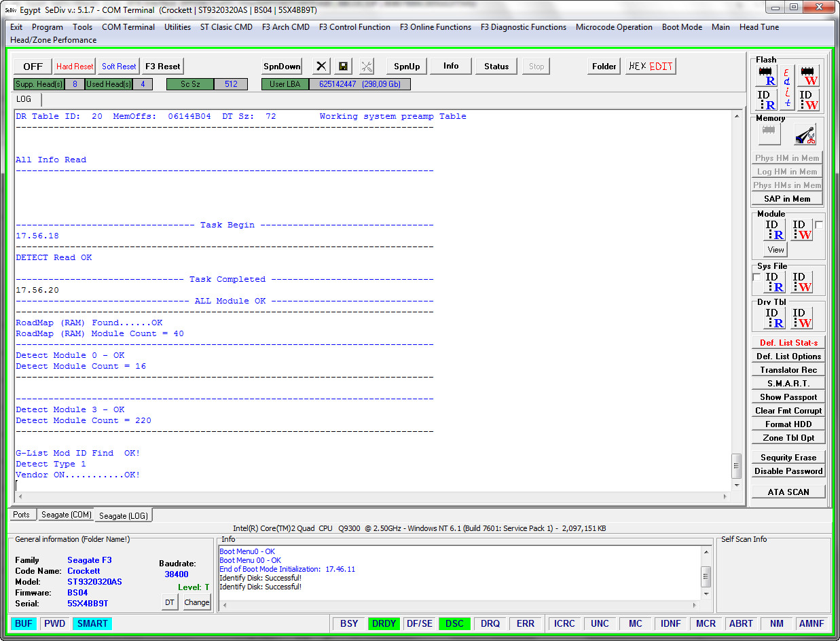Open the Boot Mode menu
840x641 pixels.
pyautogui.click(x=682, y=27)
